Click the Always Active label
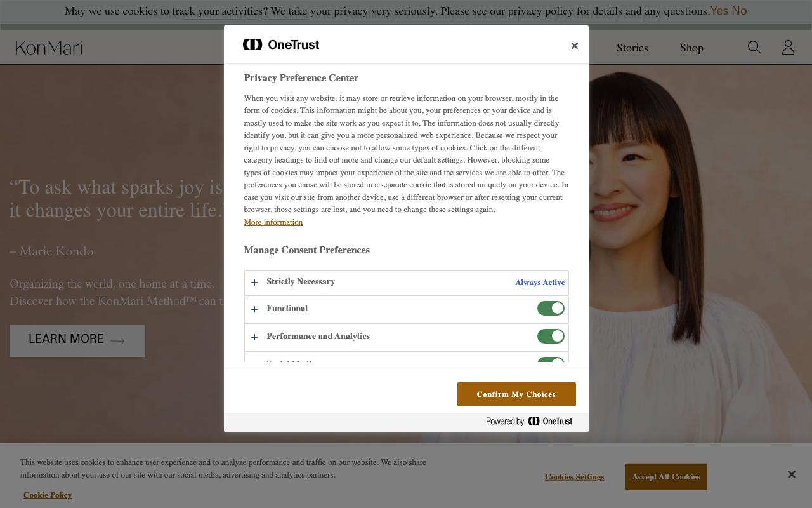812x508 pixels. coord(540,283)
